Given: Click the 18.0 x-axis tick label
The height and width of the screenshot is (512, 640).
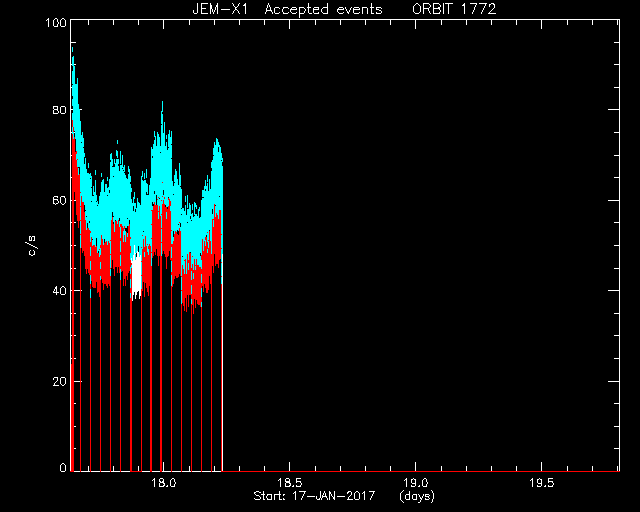Looking at the screenshot, I should point(163,483).
